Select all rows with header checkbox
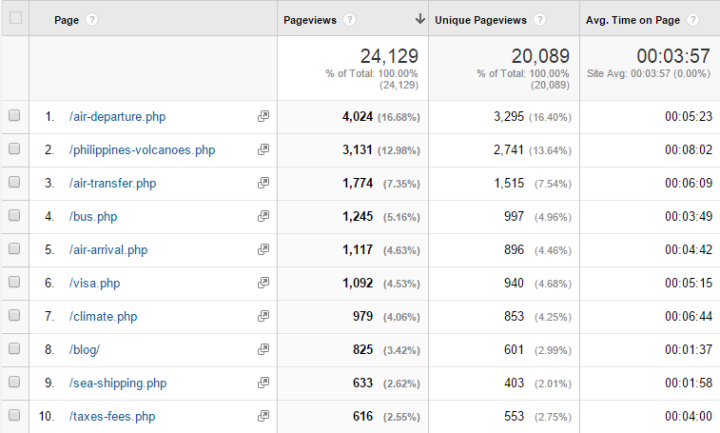Viewport: 720px width, 433px height. click(14, 19)
